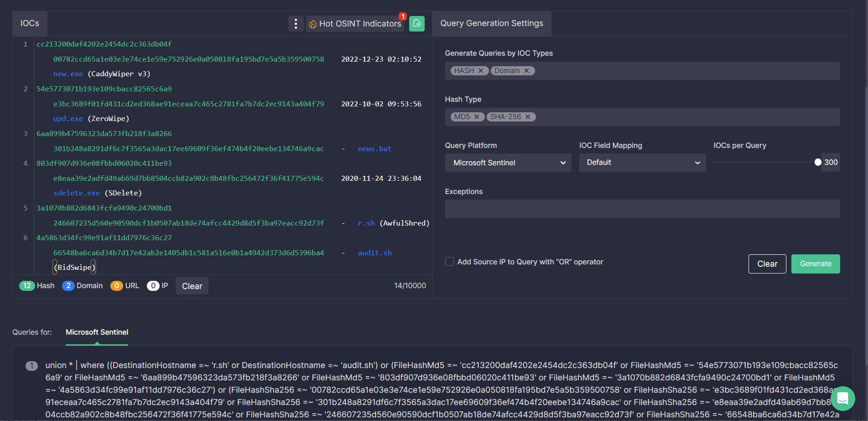Click the 12 Hash counter

pos(37,286)
